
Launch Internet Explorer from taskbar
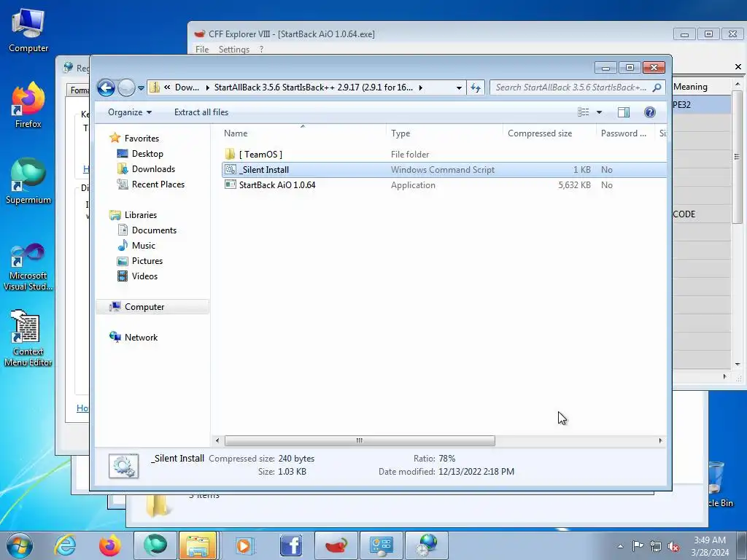pos(65,545)
